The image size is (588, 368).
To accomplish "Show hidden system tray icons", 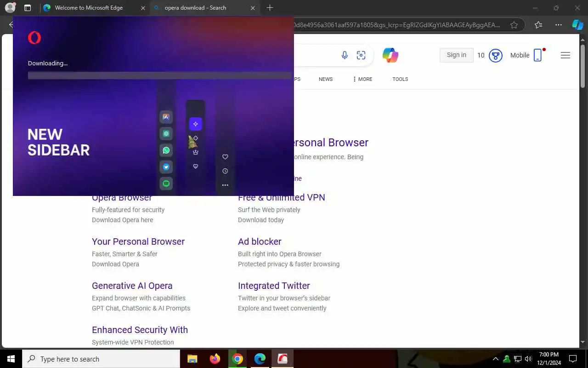I will (x=495, y=359).
